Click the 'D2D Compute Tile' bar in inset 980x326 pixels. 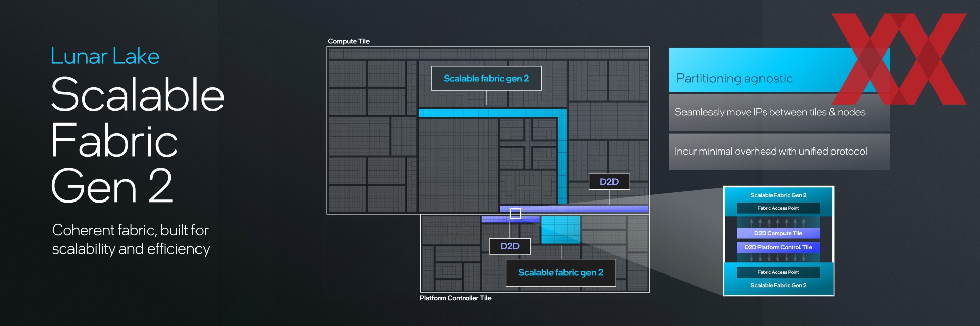coord(778,233)
